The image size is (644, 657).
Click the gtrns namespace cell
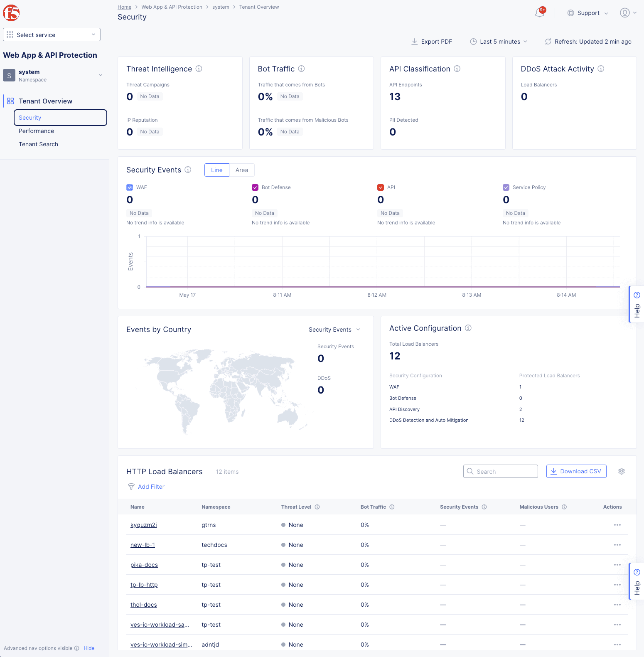pos(209,525)
